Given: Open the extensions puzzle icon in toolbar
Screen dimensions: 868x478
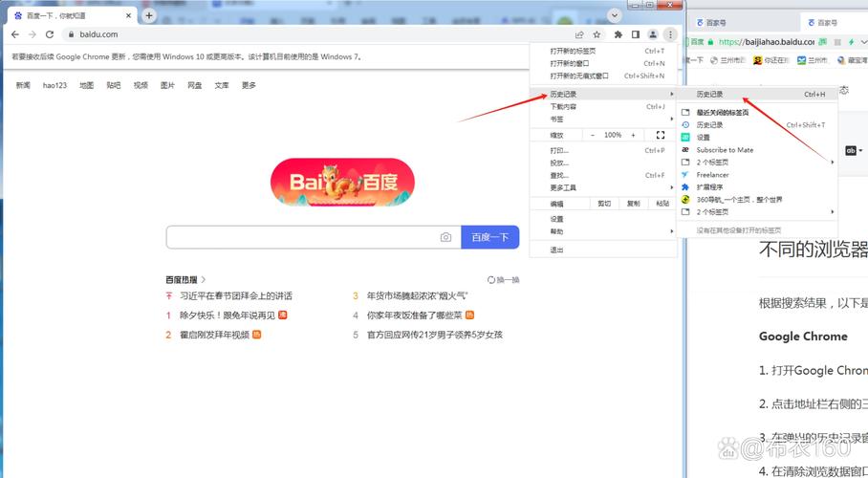Looking at the screenshot, I should coord(618,34).
